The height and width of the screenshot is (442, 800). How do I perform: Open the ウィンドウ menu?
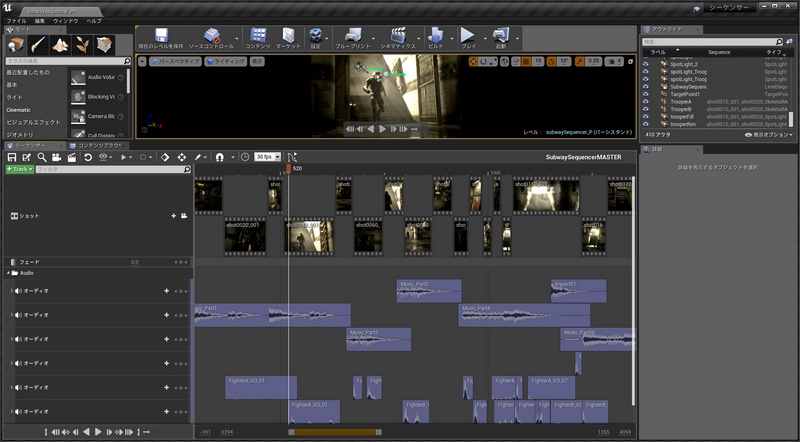tap(65, 20)
